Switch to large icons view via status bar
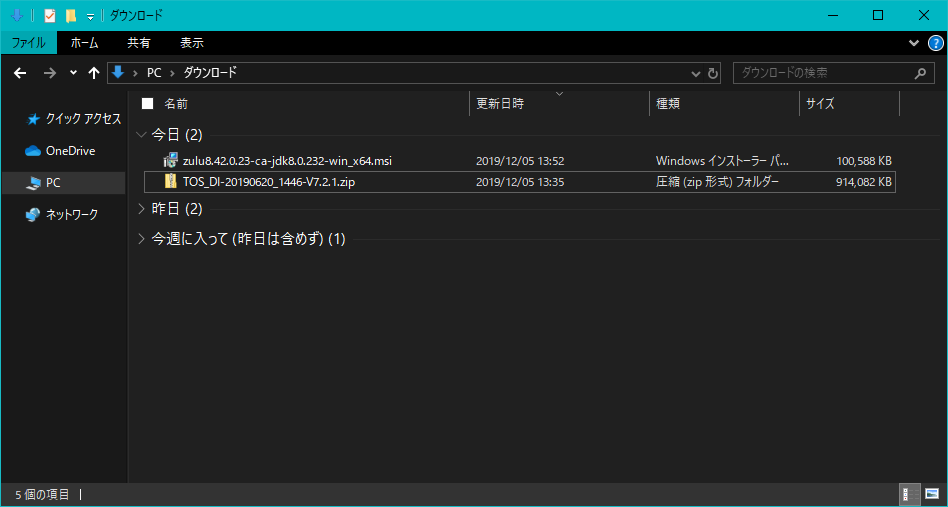948x507 pixels. click(931, 494)
